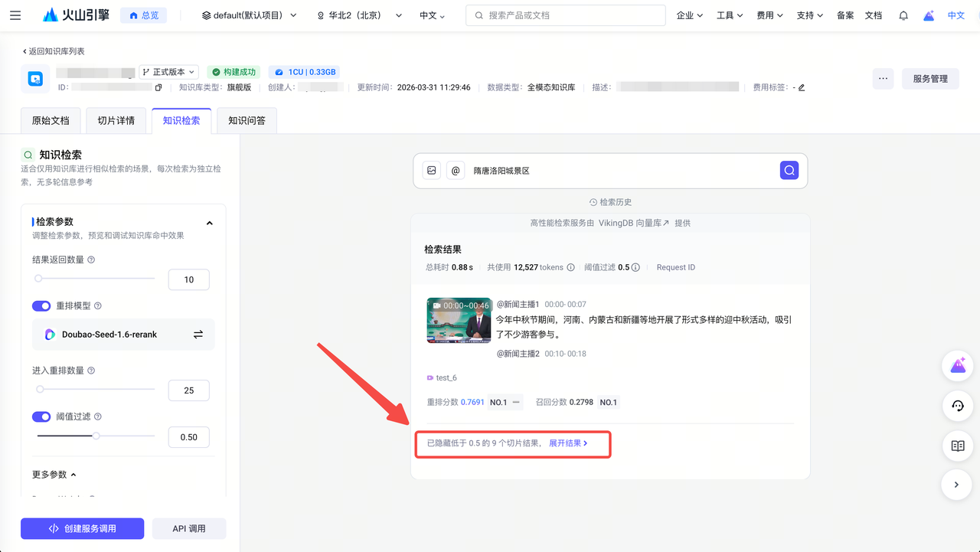Open the user avatar icon in header
The width and height of the screenshot is (980, 552).
[929, 15]
